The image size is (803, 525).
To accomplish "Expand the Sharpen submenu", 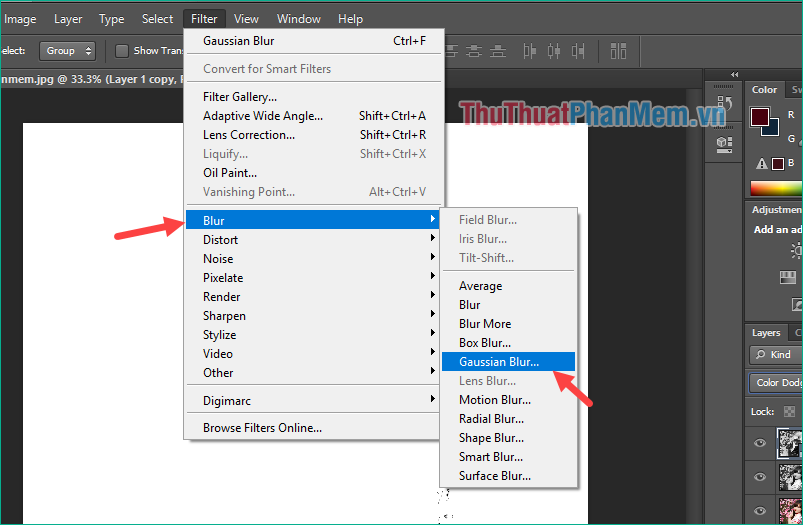I will [x=311, y=316].
